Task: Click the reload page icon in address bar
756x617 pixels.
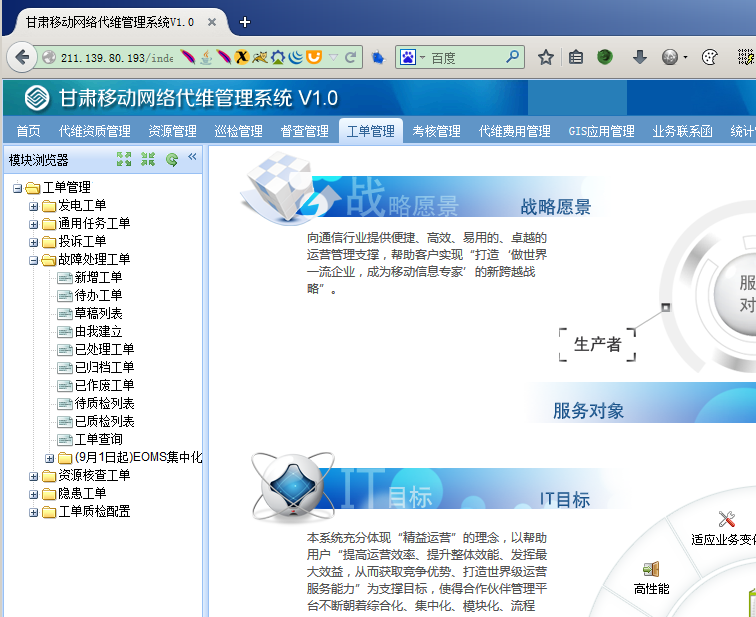Action: click(x=351, y=57)
